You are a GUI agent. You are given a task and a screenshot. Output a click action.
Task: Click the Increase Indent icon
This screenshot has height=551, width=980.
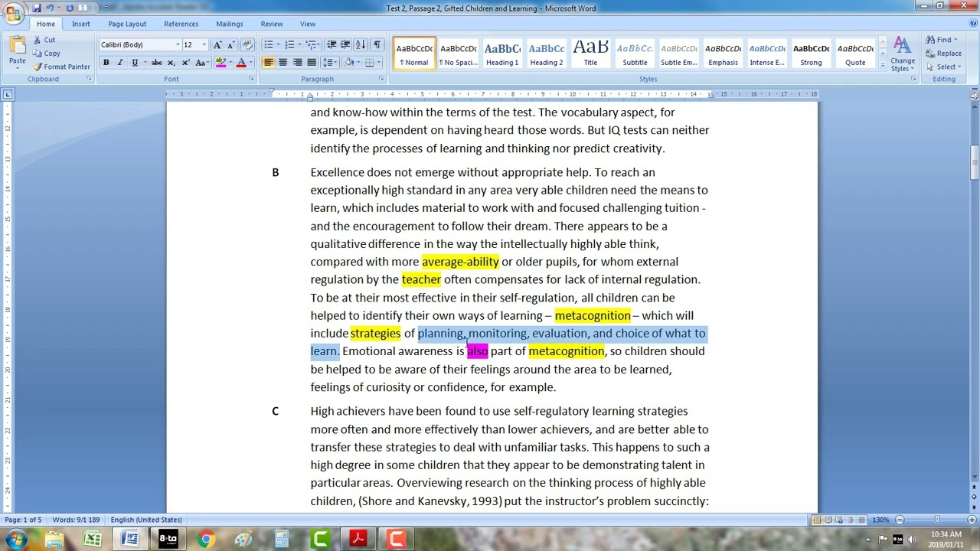point(345,44)
